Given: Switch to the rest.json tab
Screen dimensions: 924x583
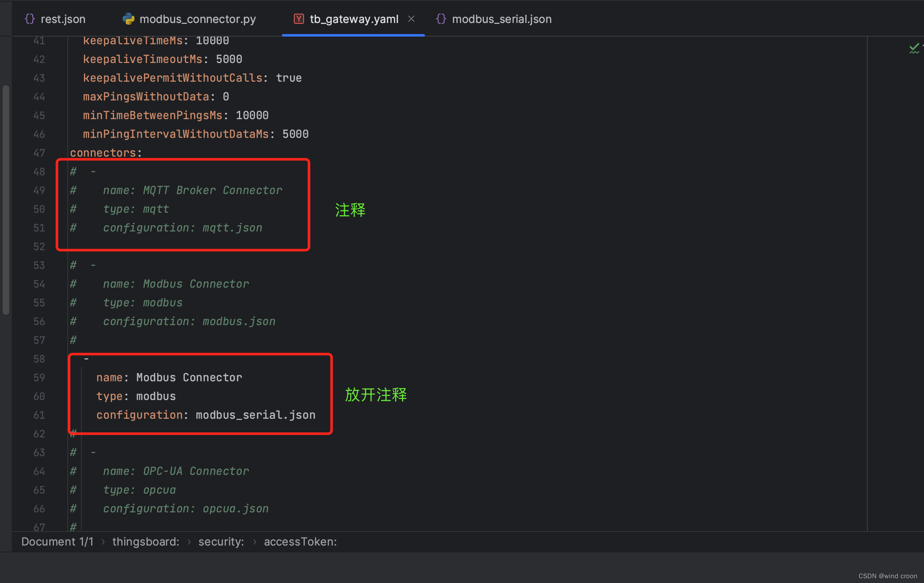Looking at the screenshot, I should 55,19.
